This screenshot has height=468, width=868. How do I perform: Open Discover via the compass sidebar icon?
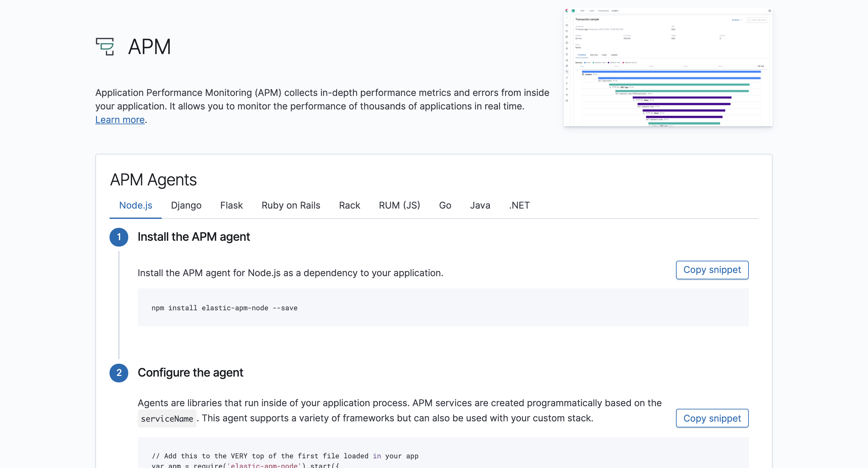567,25
